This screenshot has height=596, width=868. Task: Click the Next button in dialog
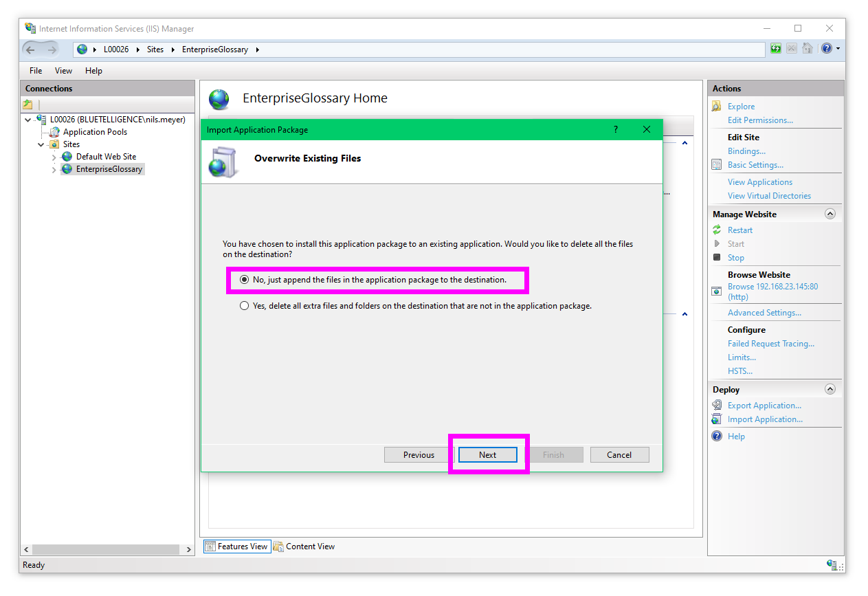coord(487,455)
